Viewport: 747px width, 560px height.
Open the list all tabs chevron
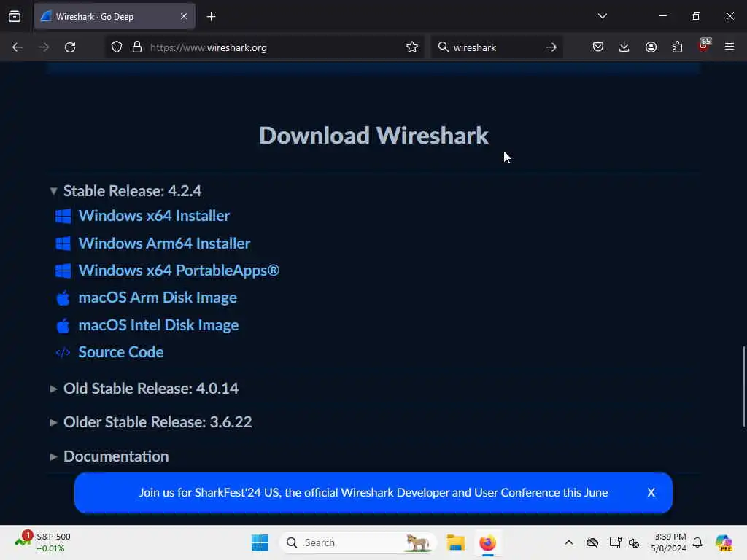(602, 16)
